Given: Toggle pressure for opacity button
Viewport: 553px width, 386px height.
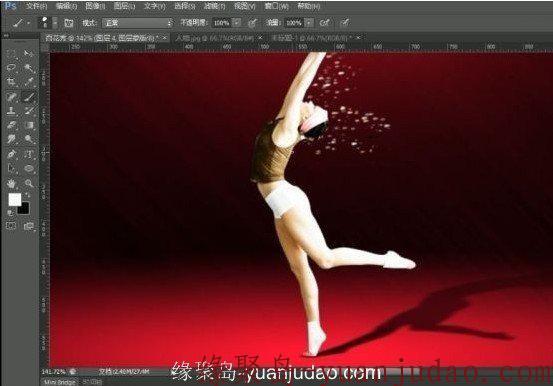Looking at the screenshot, I should (x=253, y=23).
